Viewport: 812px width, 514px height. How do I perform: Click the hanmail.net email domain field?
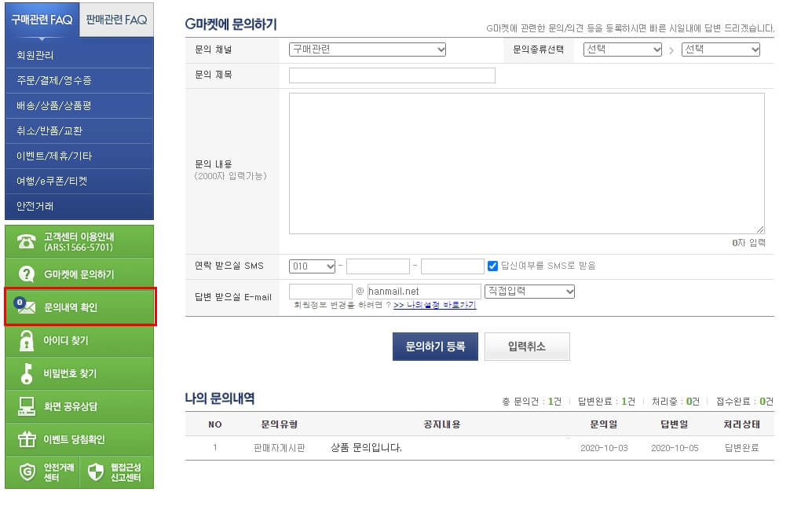pyautogui.click(x=424, y=292)
